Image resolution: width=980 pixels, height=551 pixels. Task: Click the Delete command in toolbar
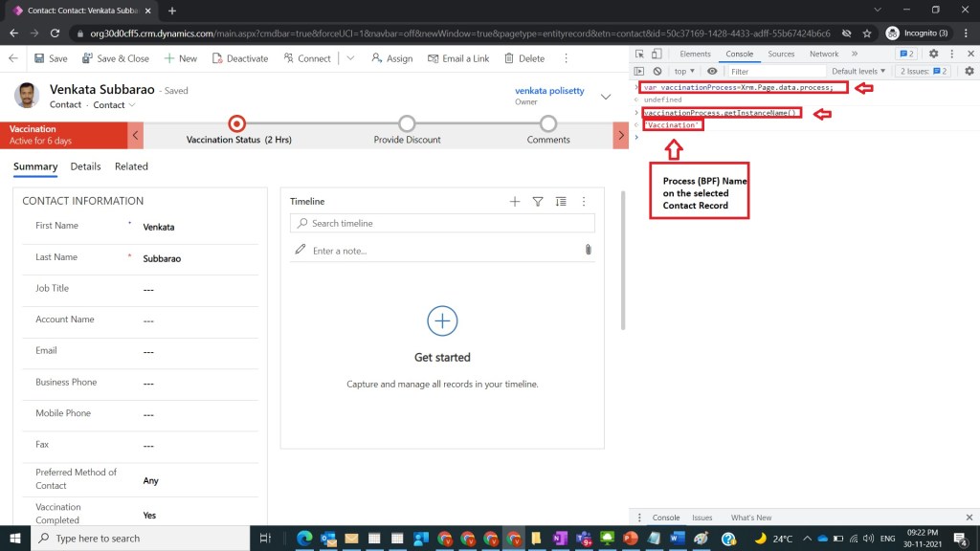click(x=523, y=58)
